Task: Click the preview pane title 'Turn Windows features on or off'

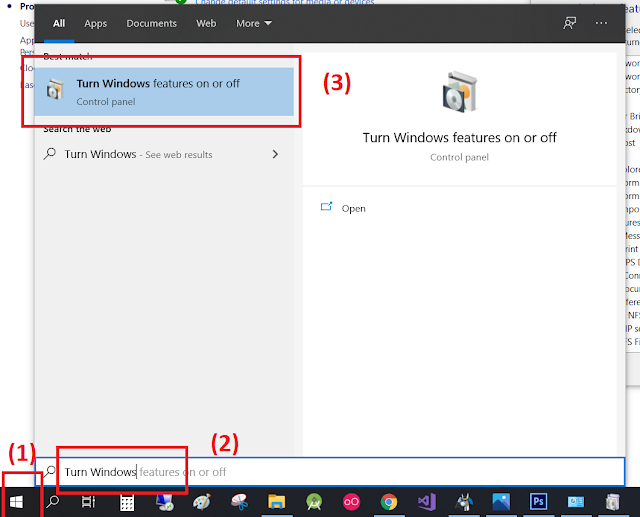Action: (x=460, y=138)
